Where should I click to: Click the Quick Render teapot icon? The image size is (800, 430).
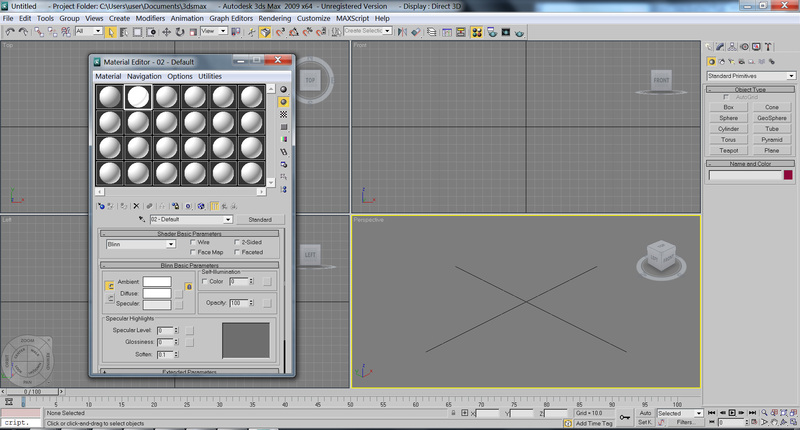[x=519, y=33]
